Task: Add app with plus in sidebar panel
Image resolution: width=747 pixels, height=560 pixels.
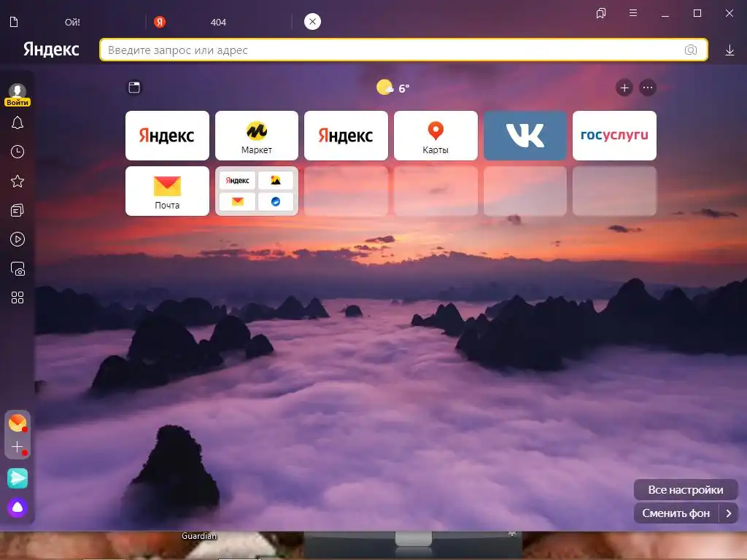Action: [18, 447]
